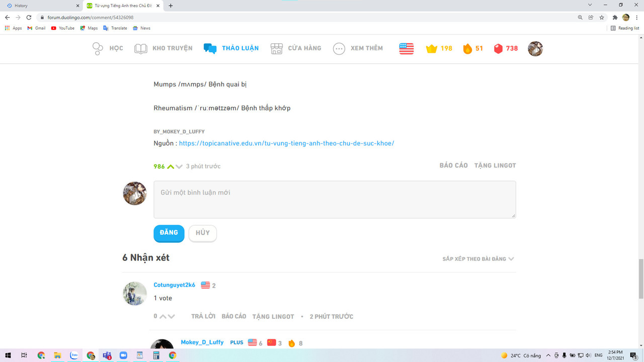Viewport: 644px width, 362px height.
Task: Open the profile avatar in header
Action: [x=535, y=48]
